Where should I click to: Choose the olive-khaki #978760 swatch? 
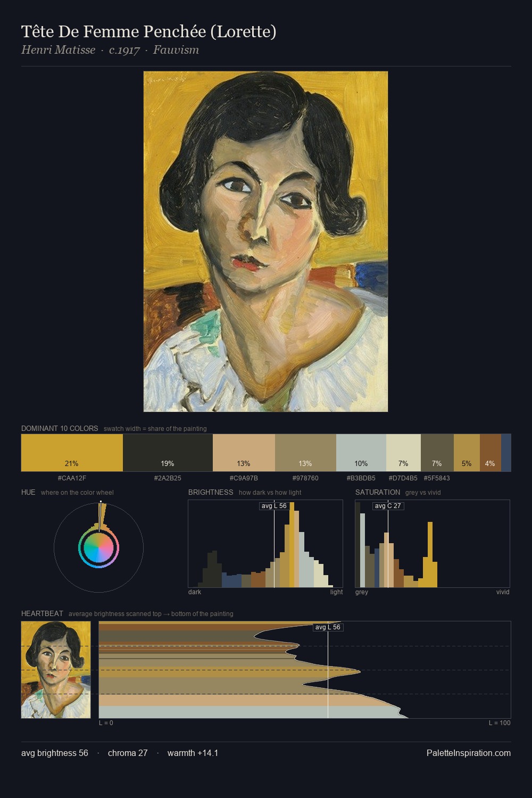305,453
